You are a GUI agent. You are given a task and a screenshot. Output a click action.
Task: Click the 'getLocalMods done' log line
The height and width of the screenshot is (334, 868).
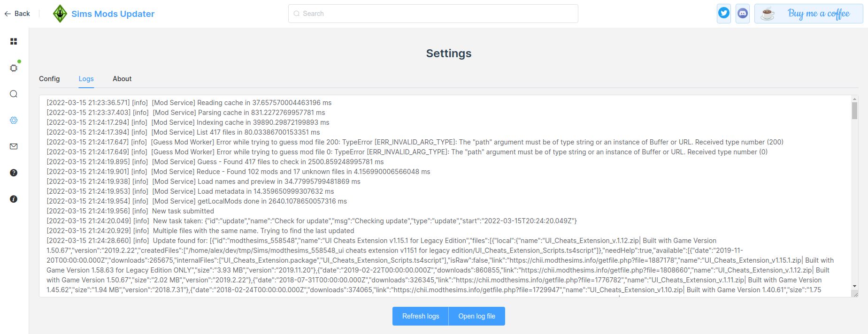pos(197,201)
